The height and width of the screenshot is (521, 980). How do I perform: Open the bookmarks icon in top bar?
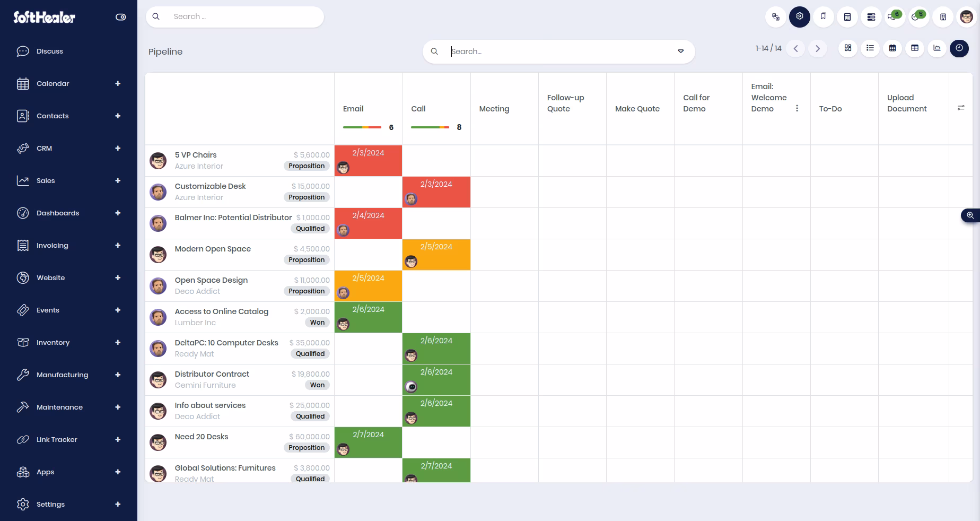point(824,17)
